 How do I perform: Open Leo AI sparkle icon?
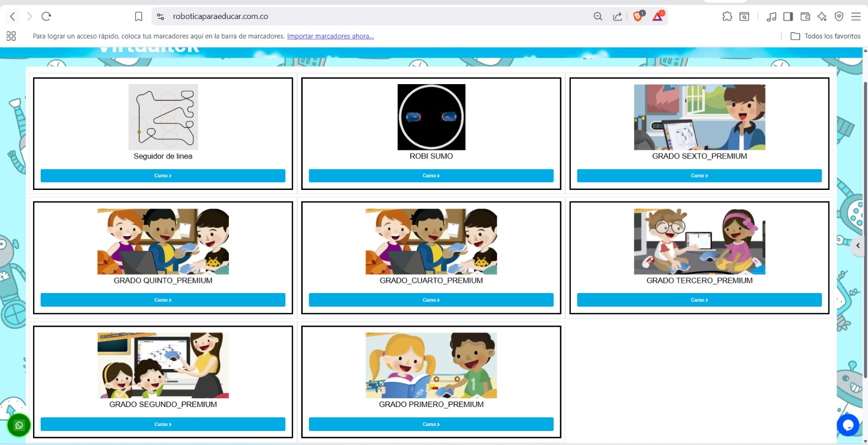click(x=822, y=16)
